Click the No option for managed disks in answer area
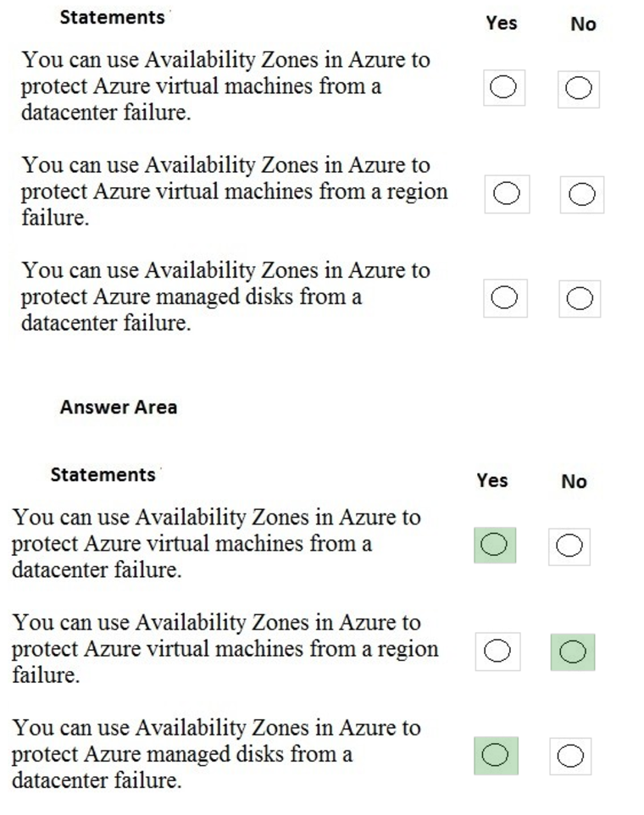644x815 pixels. pyautogui.click(x=571, y=756)
